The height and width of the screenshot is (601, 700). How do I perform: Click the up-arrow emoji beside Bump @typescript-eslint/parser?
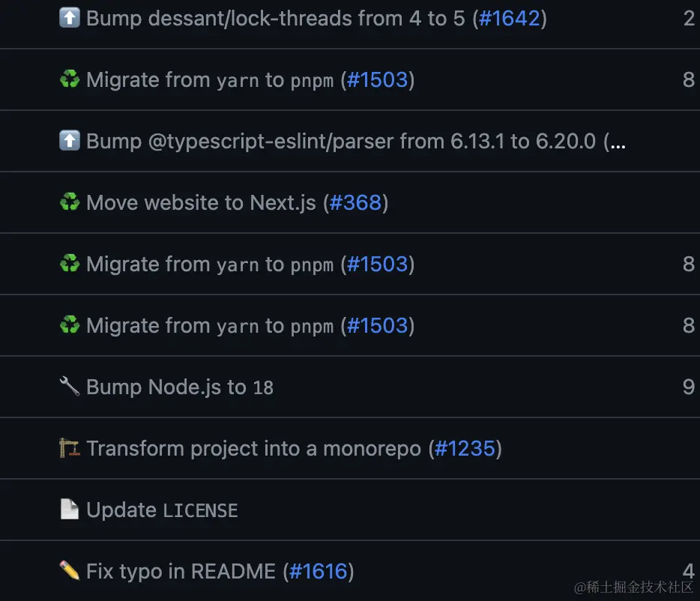tap(69, 141)
